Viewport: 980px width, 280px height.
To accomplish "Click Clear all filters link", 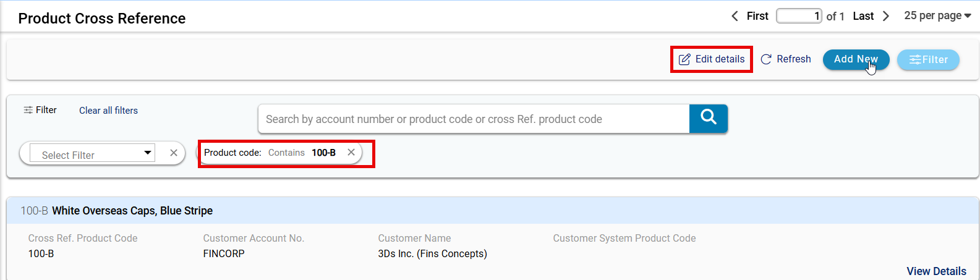I will (x=108, y=111).
